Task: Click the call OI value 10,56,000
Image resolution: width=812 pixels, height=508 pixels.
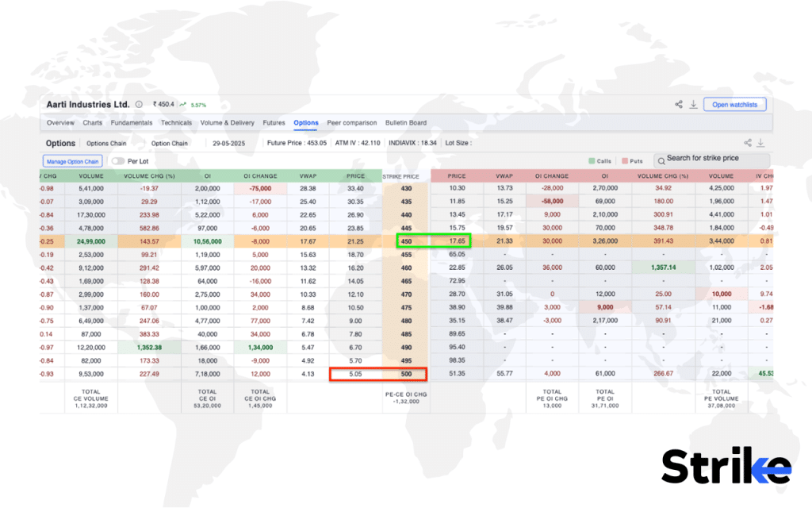Action: tap(207, 241)
